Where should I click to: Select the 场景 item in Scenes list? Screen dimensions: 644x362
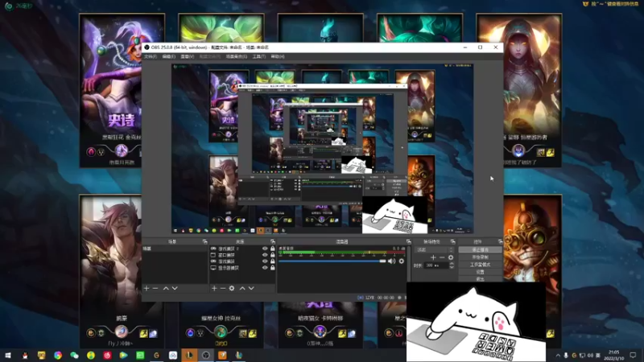coord(175,249)
